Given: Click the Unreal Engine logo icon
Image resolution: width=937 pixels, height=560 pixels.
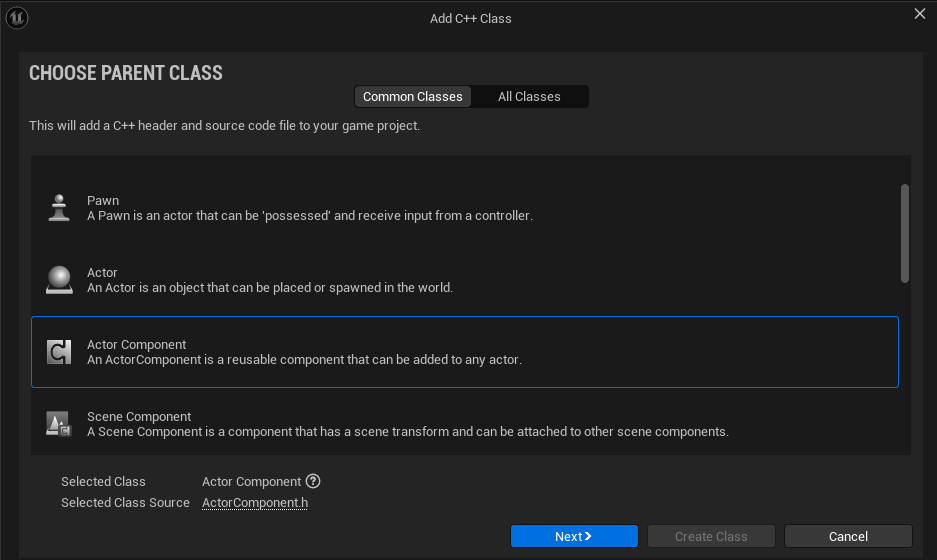Looking at the screenshot, I should click(17, 18).
